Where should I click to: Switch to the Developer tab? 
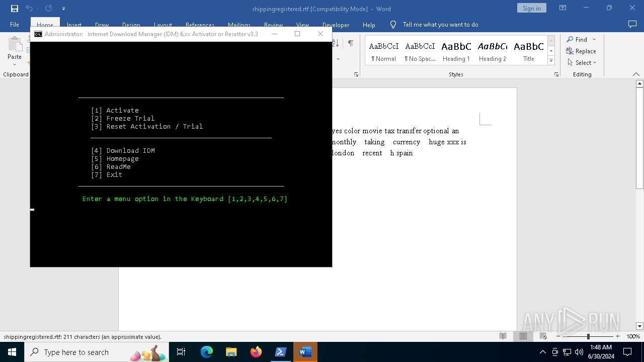(x=336, y=25)
